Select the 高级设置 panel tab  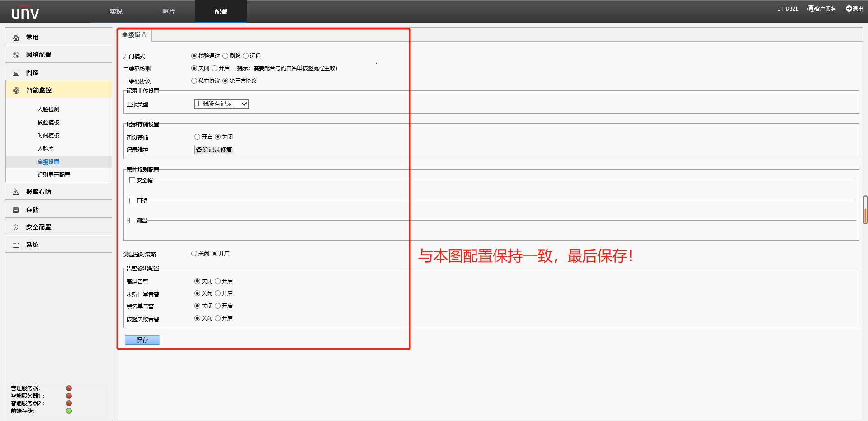135,35
